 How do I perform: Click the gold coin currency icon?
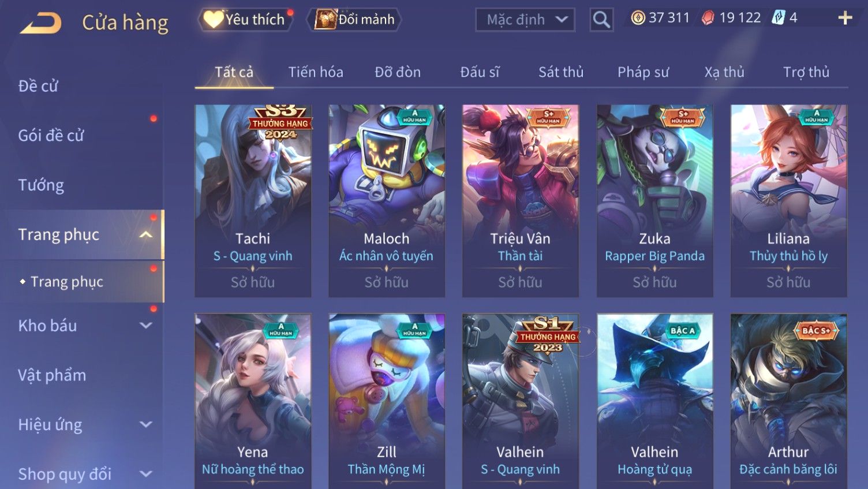(x=638, y=18)
